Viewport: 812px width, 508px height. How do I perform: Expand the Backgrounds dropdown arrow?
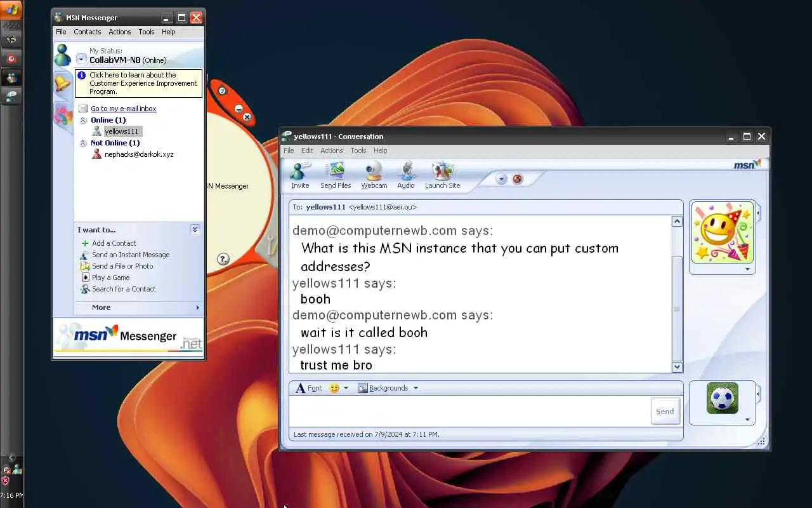click(416, 388)
